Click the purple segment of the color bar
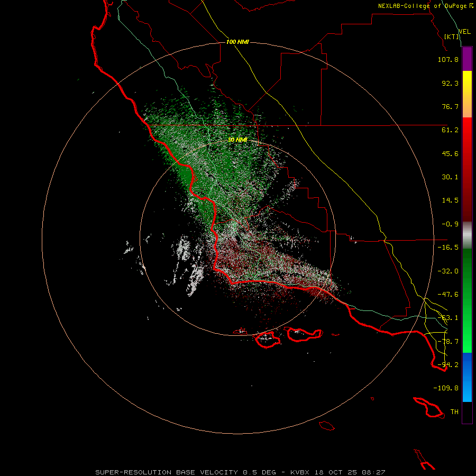Viewport: 476px width, 476px height. pos(467,59)
